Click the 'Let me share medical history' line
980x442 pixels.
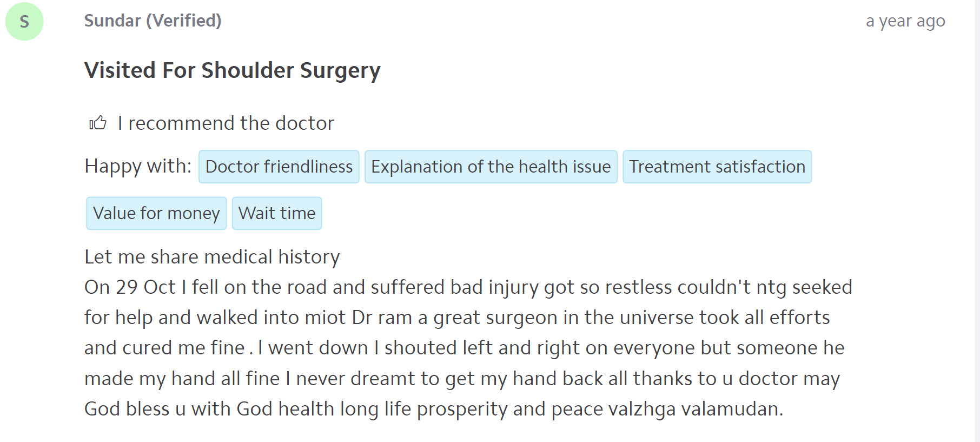(212, 257)
